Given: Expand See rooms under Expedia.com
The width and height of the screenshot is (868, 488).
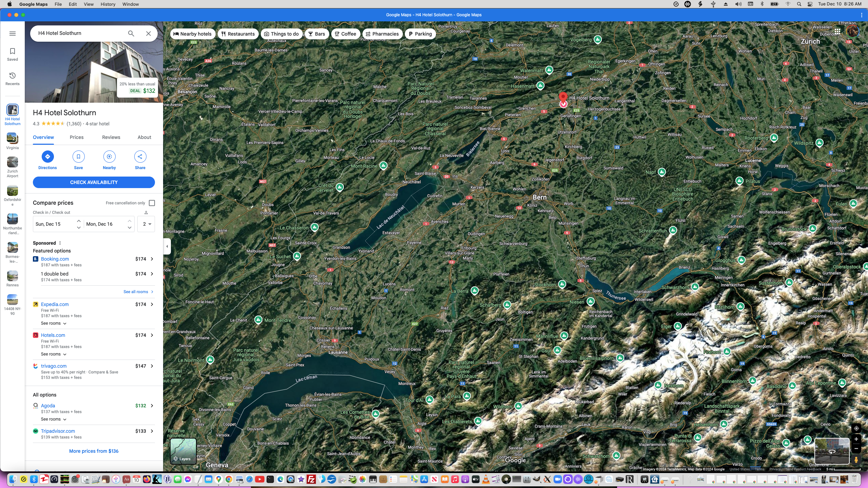Looking at the screenshot, I should coord(54,323).
